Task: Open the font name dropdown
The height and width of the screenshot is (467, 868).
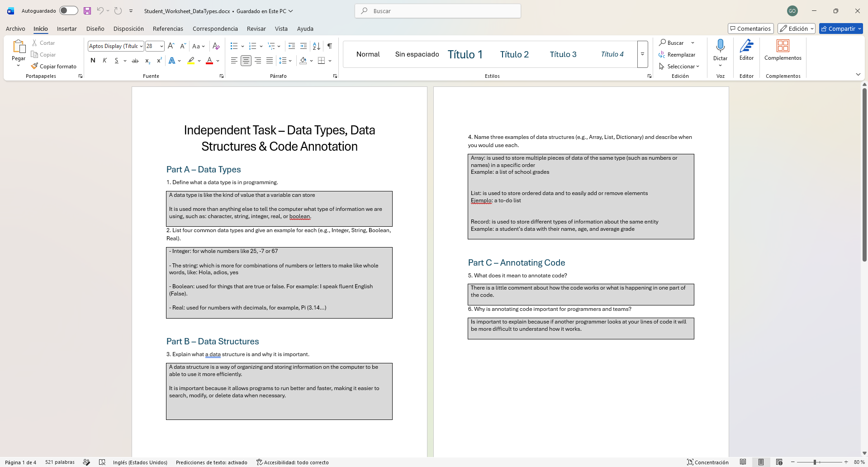Action: (141, 46)
